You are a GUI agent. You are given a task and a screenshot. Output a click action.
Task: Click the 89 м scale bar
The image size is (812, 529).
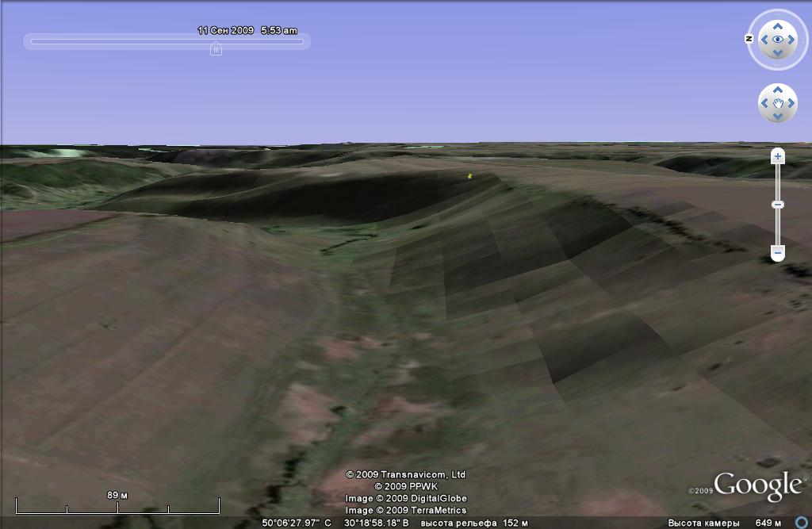(117, 505)
